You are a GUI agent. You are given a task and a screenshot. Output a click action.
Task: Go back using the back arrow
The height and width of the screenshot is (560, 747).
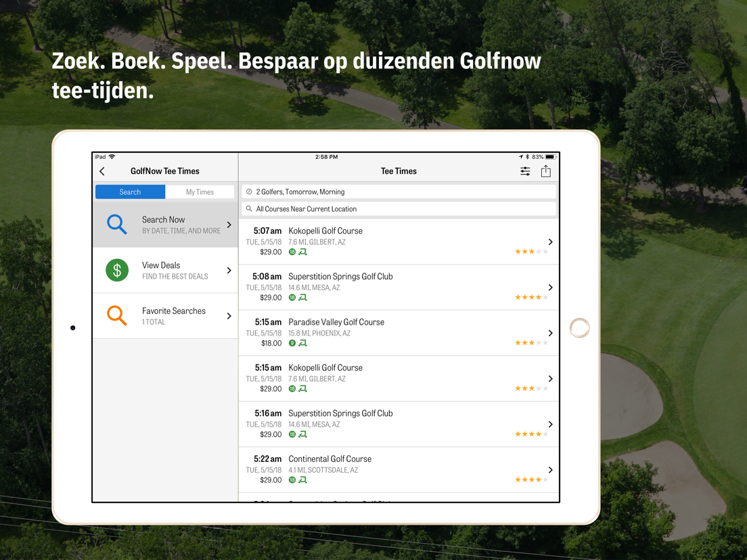pyautogui.click(x=102, y=171)
